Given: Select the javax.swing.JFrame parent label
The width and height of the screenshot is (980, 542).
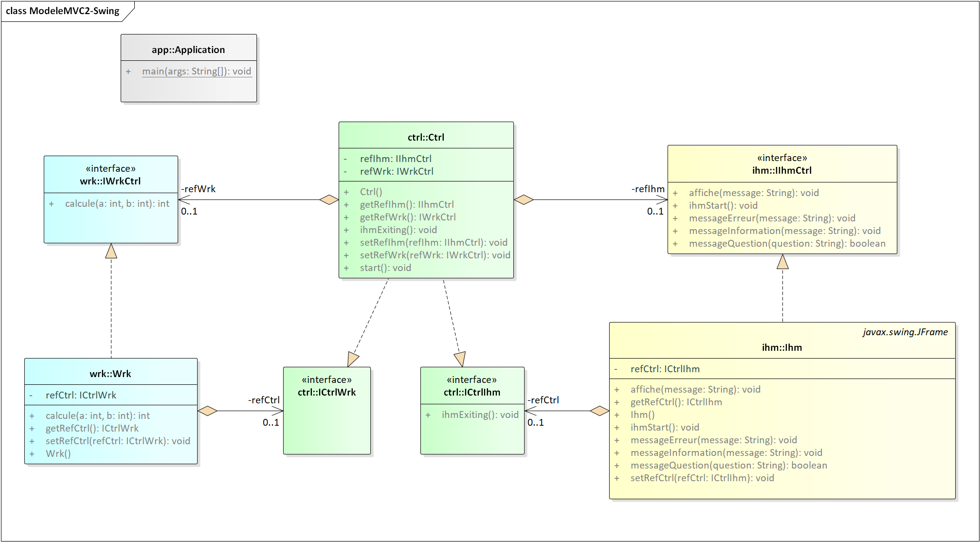Looking at the screenshot, I should 905,332.
